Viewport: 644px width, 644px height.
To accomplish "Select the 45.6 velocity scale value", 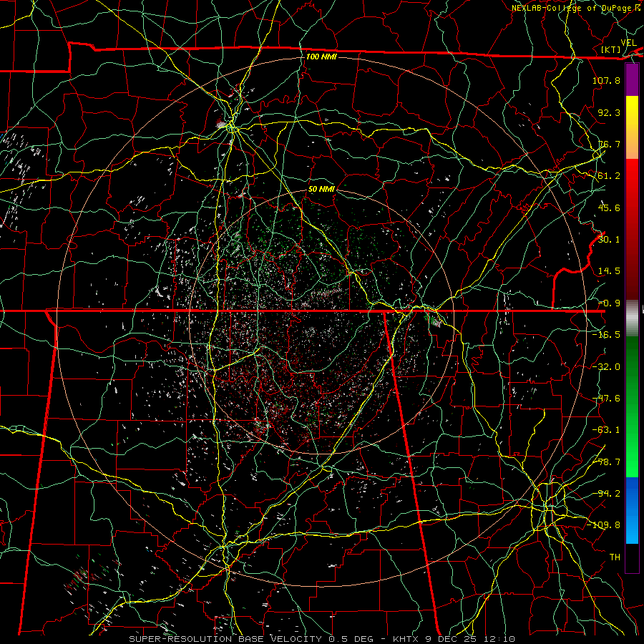I will click(609, 208).
